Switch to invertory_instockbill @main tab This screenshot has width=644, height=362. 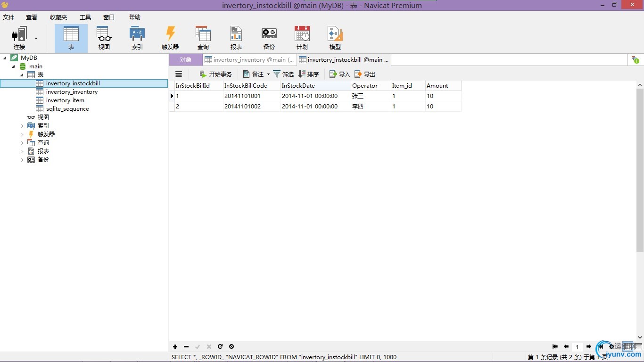pos(344,60)
